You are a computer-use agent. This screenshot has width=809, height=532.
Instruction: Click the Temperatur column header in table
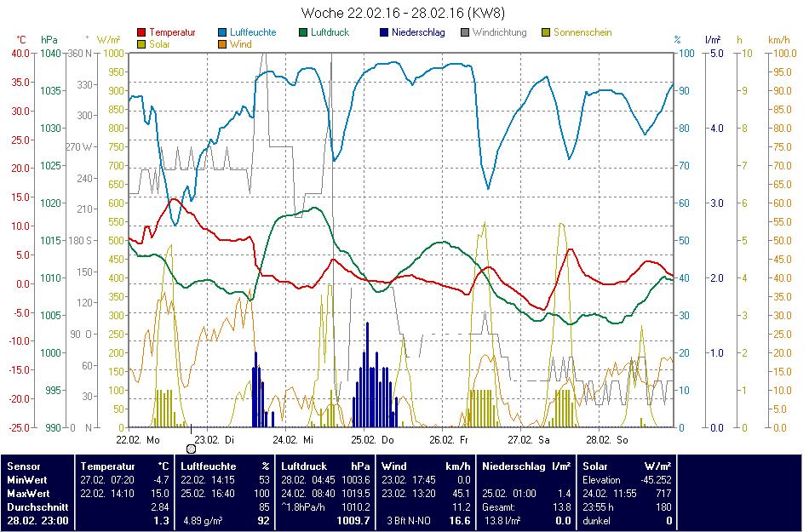click(x=107, y=466)
